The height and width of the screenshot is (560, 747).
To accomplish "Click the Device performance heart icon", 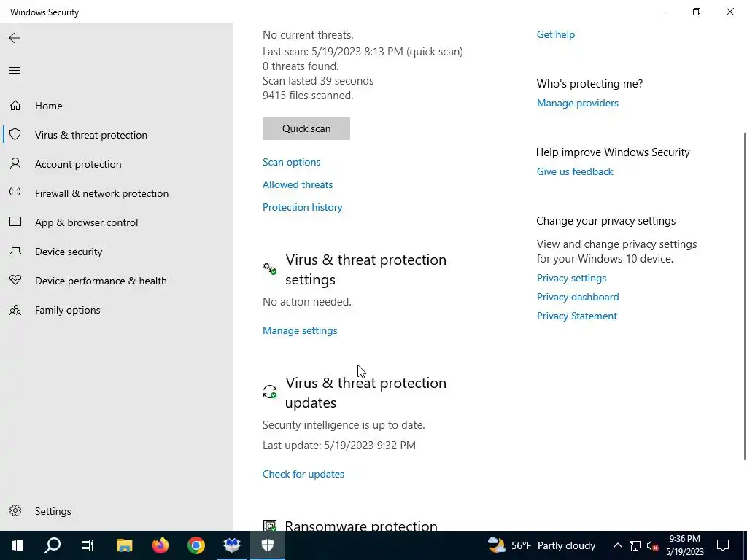I will [x=15, y=280].
